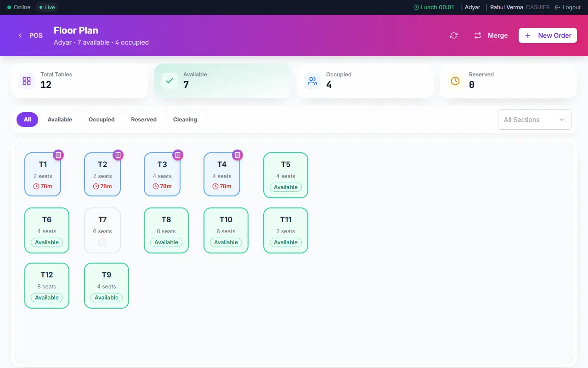Filter tables by Available

(x=60, y=120)
